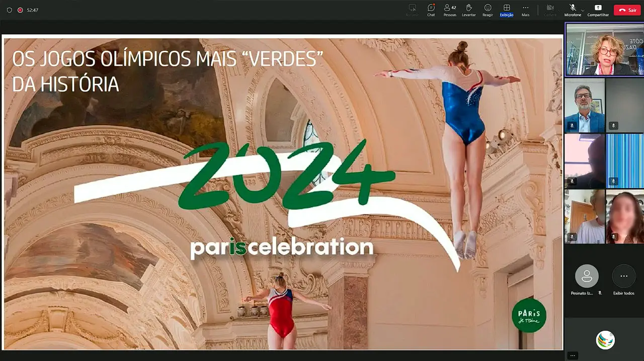Image resolution: width=644 pixels, height=361 pixels.
Task: Expand the Câmera options dropdown arrow
Action: (559, 10)
